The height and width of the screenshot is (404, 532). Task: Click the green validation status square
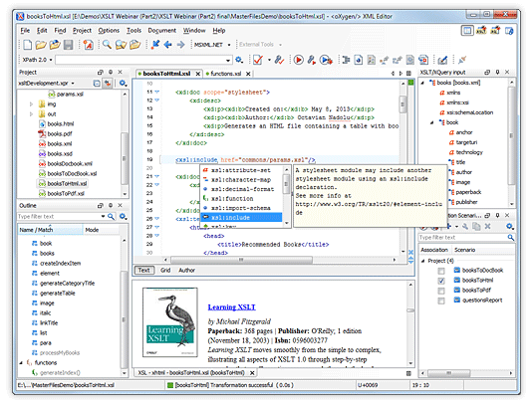click(410, 83)
